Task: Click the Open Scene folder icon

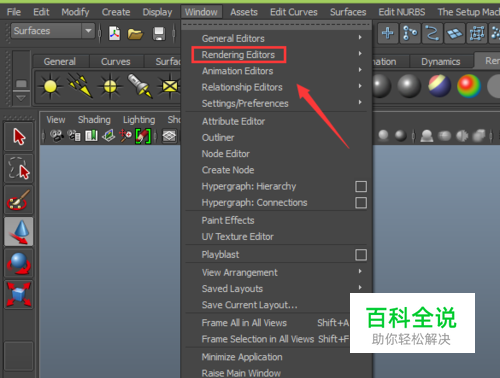Action: point(135,34)
